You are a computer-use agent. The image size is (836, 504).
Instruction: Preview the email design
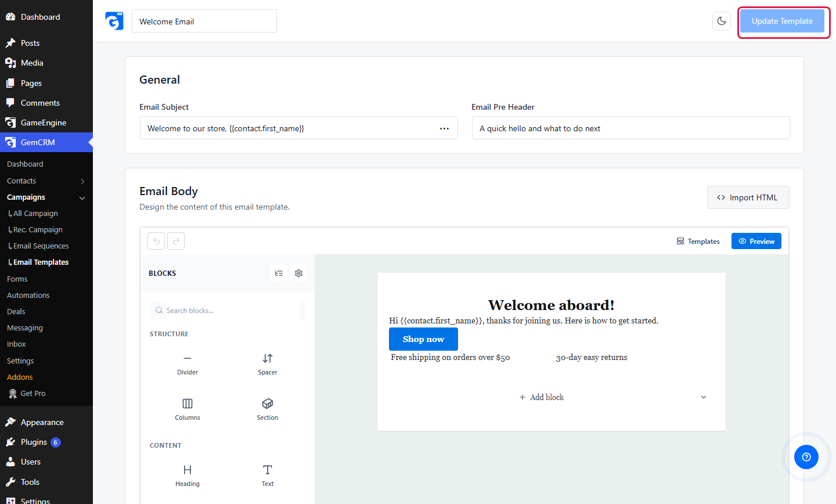756,241
